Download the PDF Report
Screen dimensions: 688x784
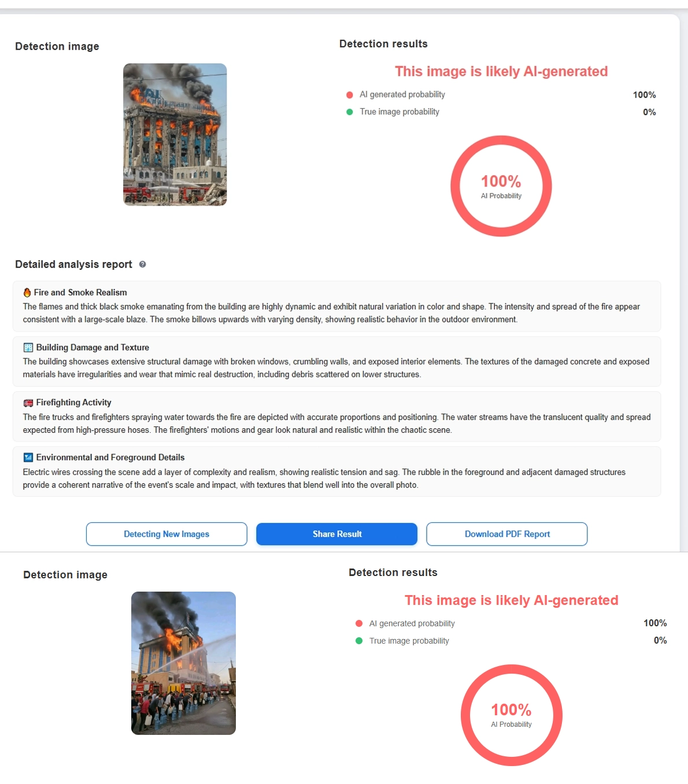pyautogui.click(x=506, y=534)
